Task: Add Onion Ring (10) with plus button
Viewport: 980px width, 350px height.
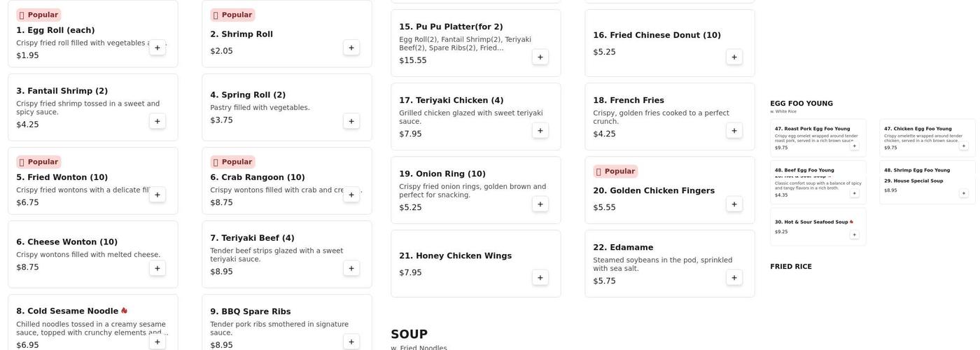Action: click(540, 204)
